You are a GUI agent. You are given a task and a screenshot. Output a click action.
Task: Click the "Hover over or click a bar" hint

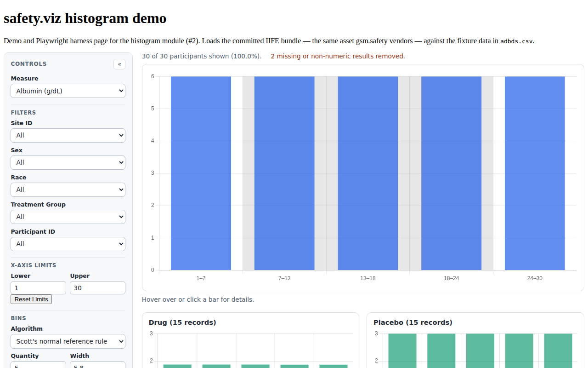(x=198, y=299)
